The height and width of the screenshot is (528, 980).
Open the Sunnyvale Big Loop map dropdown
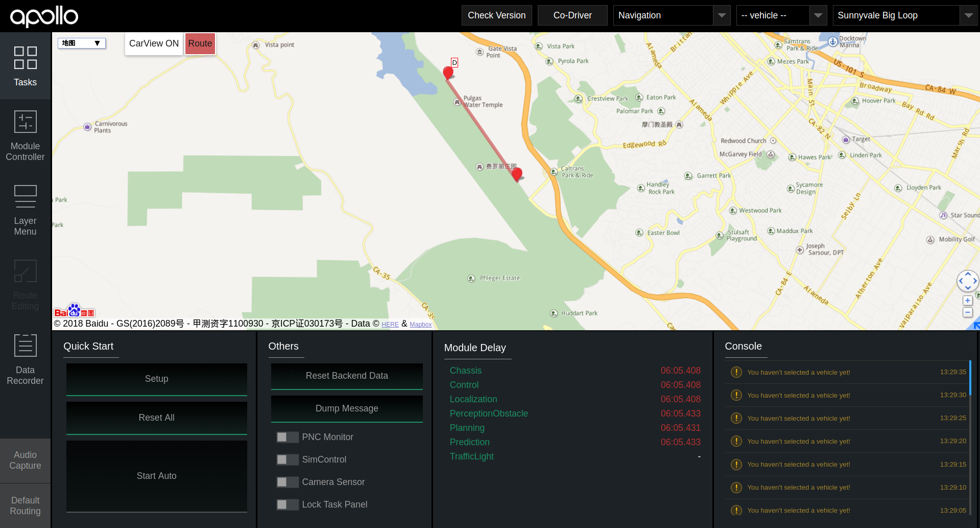pyautogui.click(x=905, y=15)
